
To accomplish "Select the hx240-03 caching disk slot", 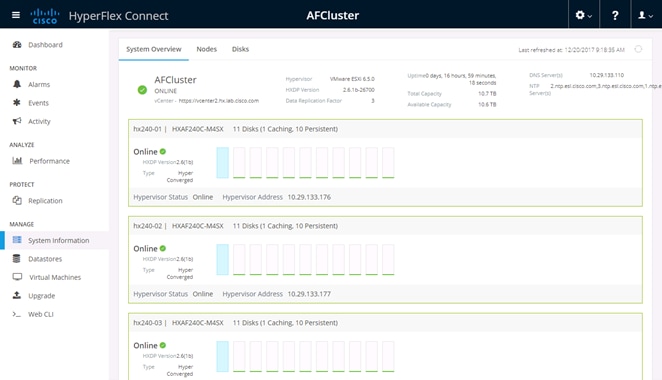I will point(222,356).
